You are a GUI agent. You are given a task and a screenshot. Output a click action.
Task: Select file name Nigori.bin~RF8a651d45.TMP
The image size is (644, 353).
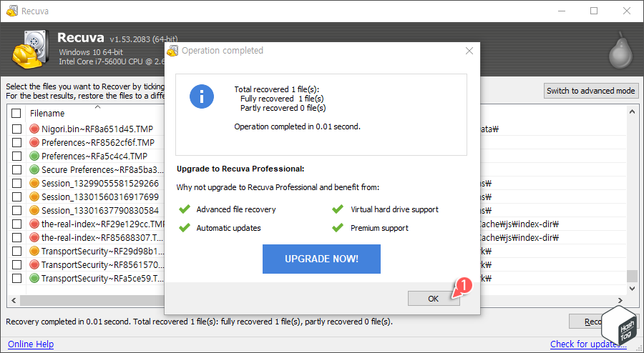point(97,129)
